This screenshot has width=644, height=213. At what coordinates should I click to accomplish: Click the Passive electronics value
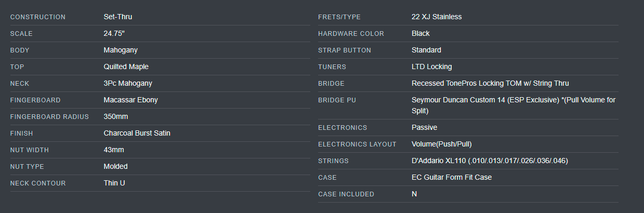click(425, 128)
